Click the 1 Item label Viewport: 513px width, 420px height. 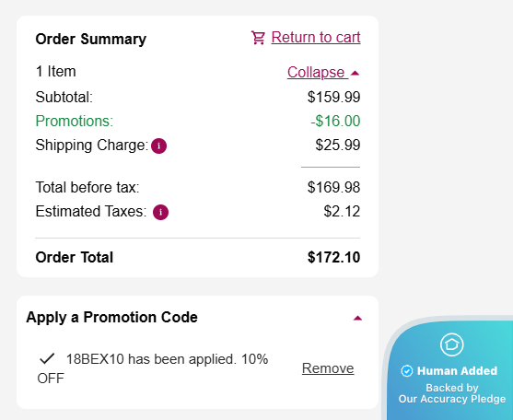click(x=55, y=71)
